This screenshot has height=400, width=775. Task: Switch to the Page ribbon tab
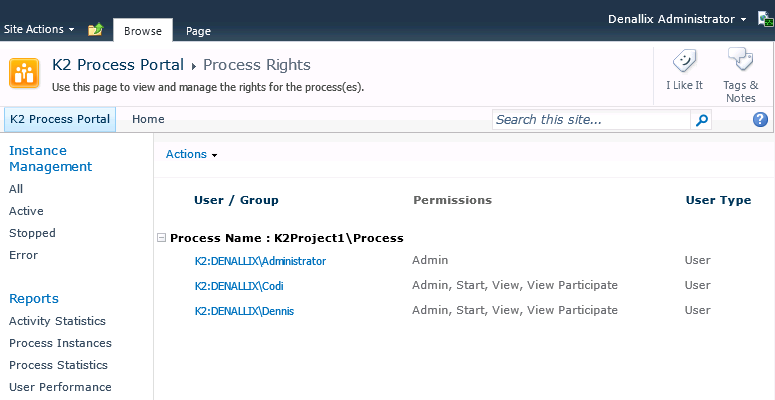198,31
